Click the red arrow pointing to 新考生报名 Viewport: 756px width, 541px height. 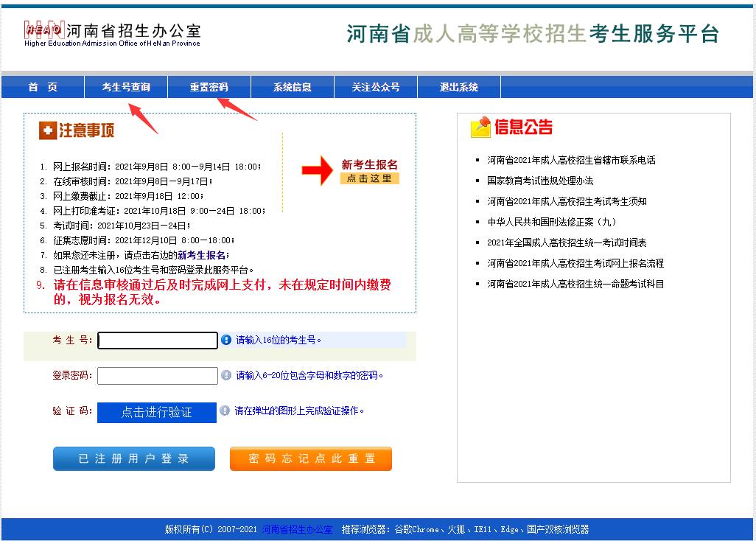coord(318,171)
